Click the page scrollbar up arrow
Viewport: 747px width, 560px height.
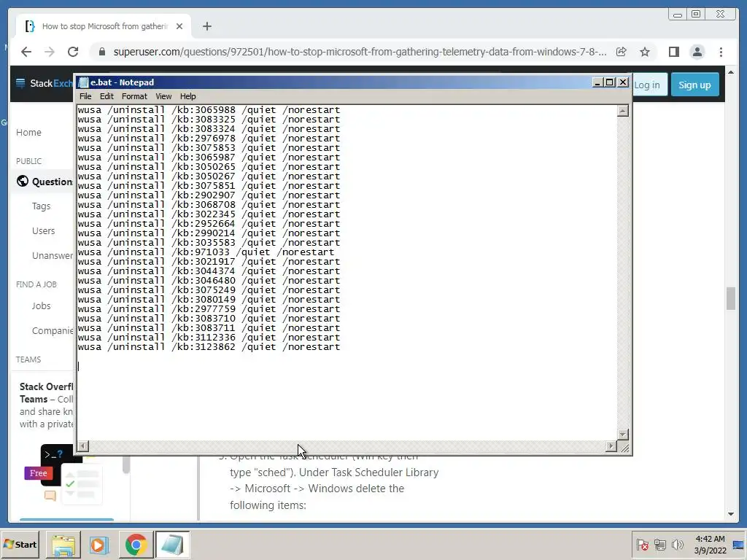(x=731, y=72)
